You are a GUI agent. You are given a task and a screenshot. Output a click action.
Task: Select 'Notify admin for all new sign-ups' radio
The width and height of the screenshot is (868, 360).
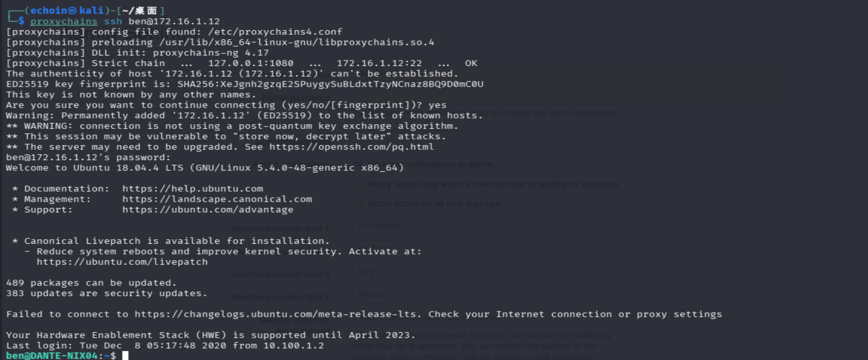[x=358, y=203]
